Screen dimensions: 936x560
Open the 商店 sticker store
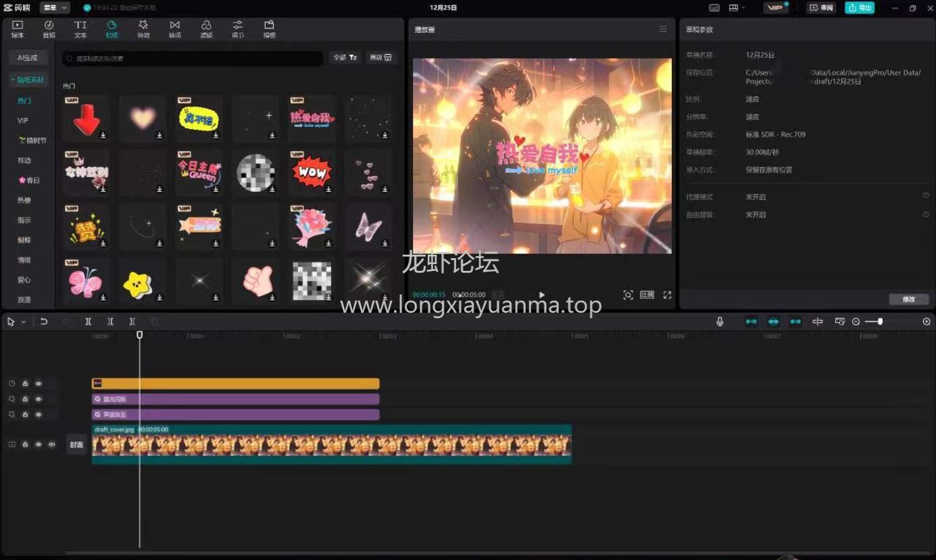381,58
